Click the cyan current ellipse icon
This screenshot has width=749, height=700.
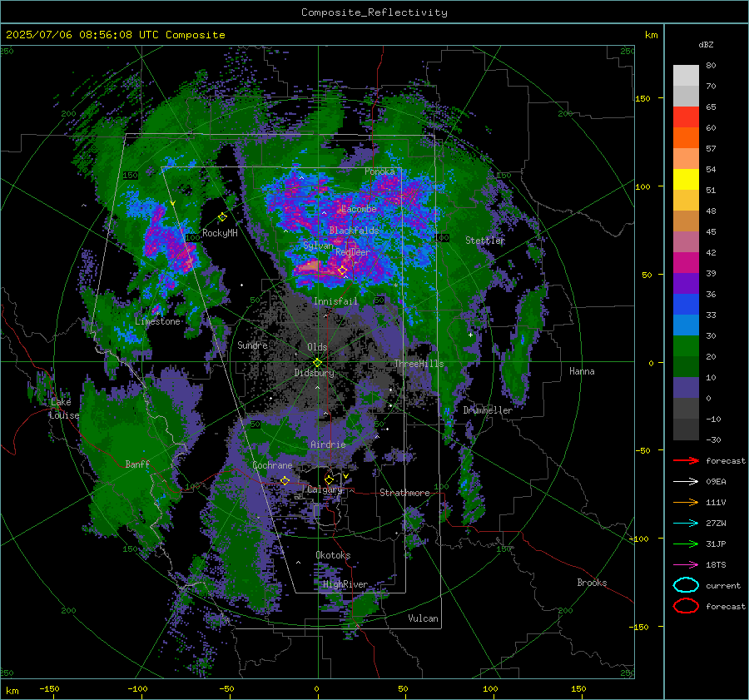[x=686, y=585]
